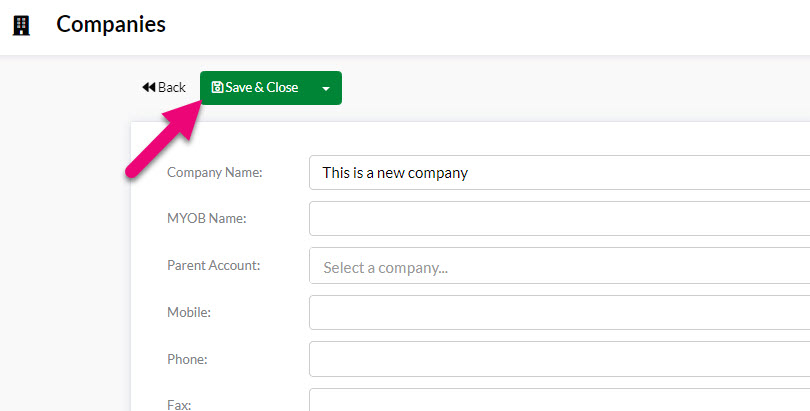Click the Save & Close button
The image size is (810, 411).
[256, 88]
